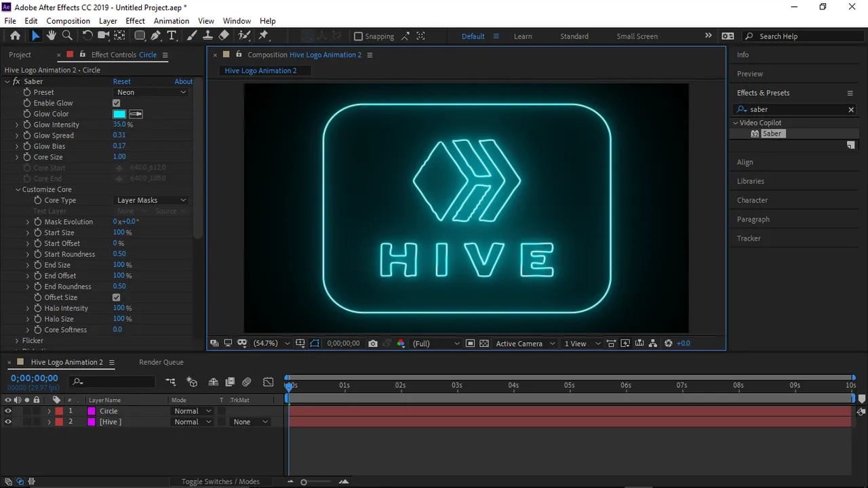Select the Zoom tool magnifier
Screen dimensions: 868x488
pyautogui.click(x=67, y=36)
